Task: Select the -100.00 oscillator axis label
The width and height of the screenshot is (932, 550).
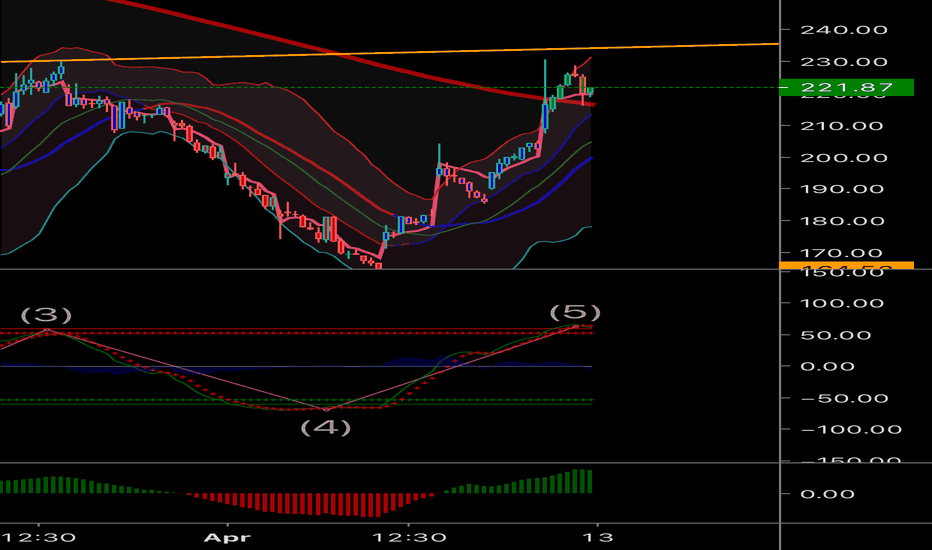Action: [851, 430]
